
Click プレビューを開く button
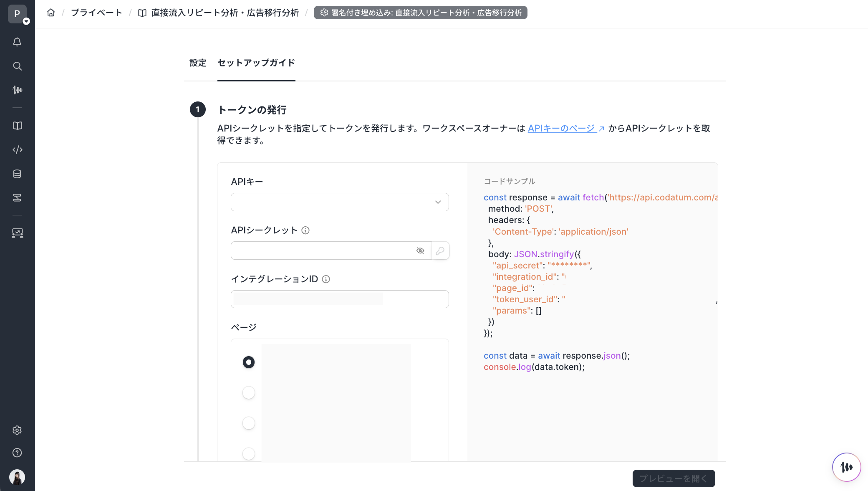click(674, 478)
